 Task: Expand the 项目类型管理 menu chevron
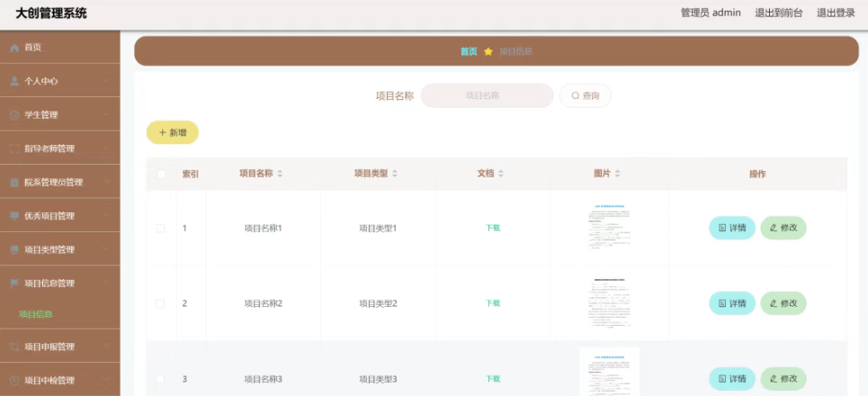click(x=106, y=250)
